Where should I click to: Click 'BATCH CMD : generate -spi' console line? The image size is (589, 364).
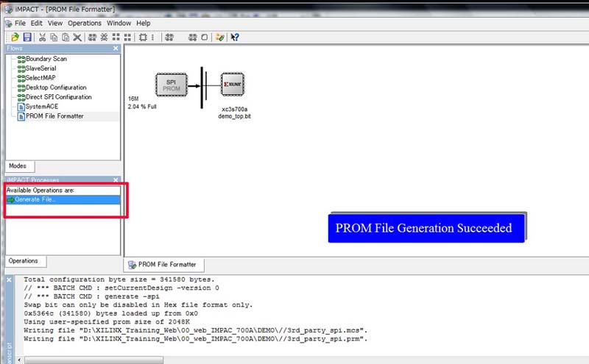91,296
